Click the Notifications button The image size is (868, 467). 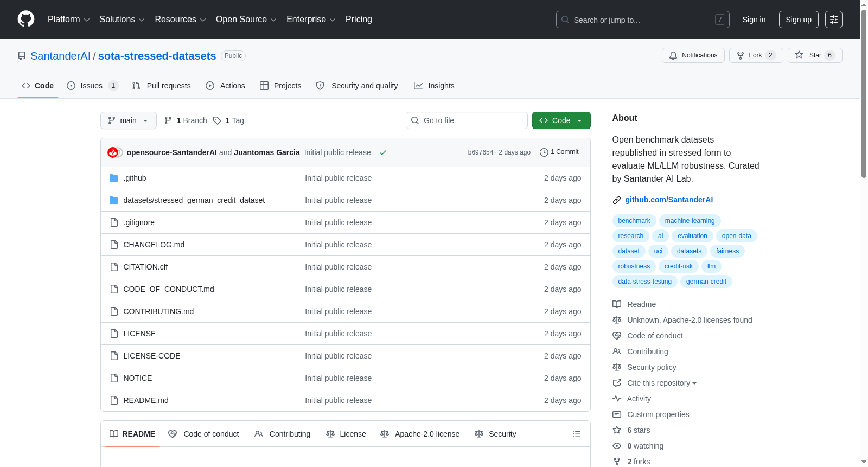tap(693, 55)
